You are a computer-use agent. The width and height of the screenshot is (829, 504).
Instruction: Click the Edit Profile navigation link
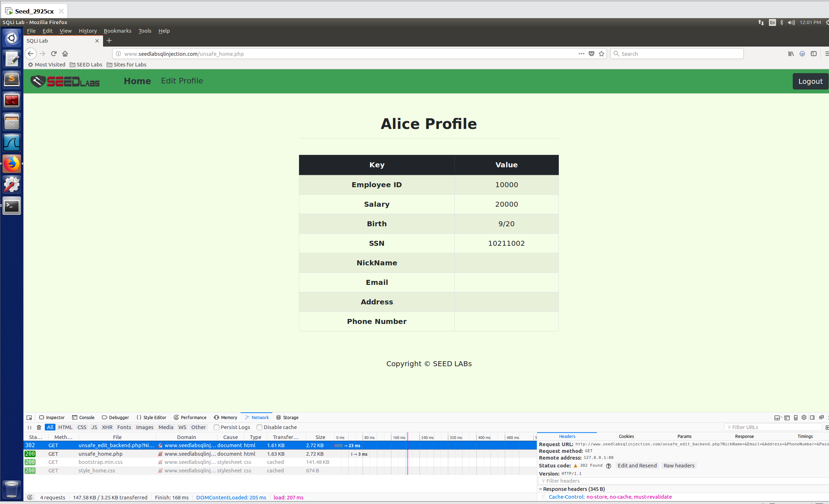[182, 81]
